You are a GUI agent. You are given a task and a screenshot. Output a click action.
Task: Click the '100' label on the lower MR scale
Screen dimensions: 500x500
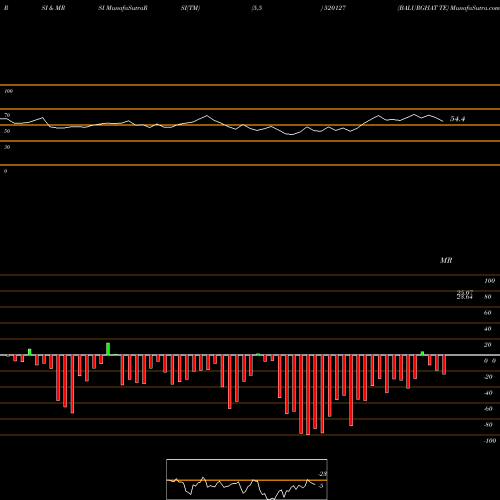[x=489, y=281]
